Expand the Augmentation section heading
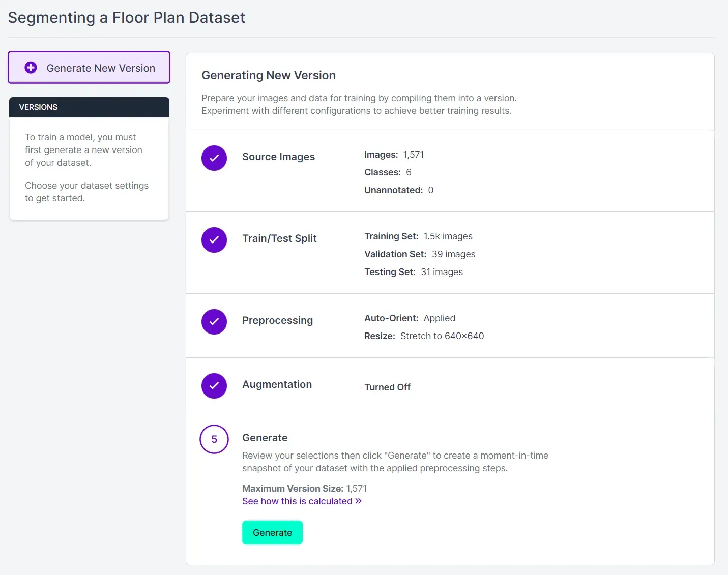Screen dimensions: 728x575 tap(277, 384)
